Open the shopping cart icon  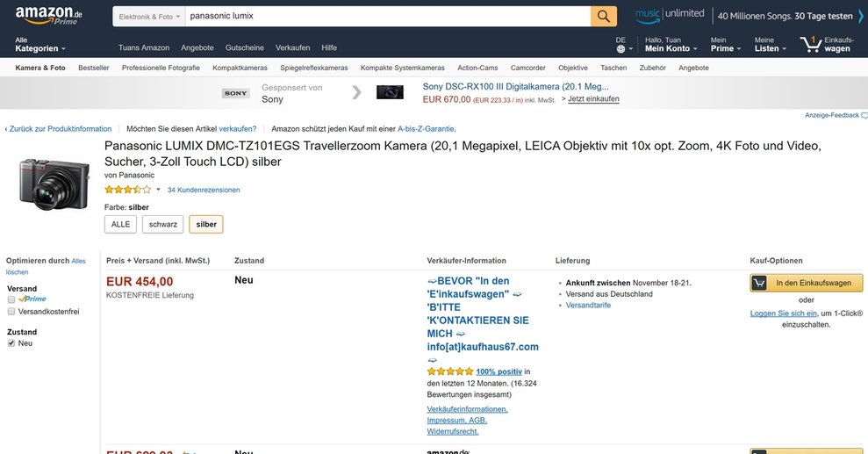pyautogui.click(x=811, y=44)
